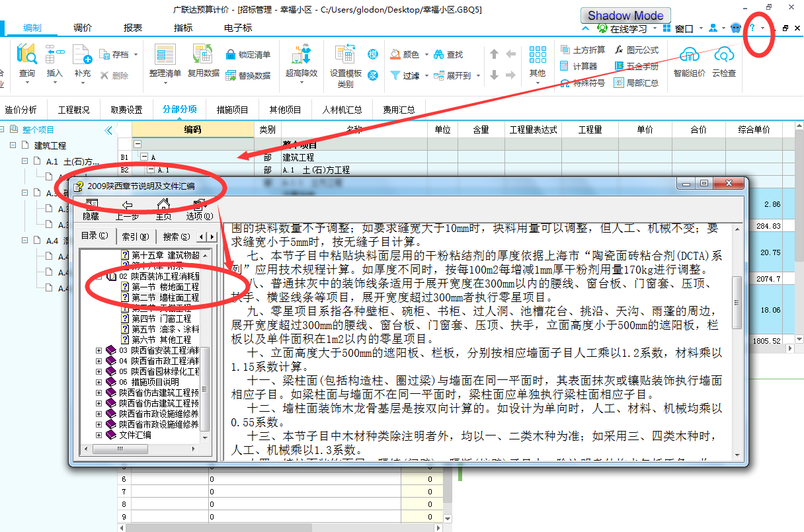The height and width of the screenshot is (532, 804).
Task: Select the 工程概况 tab
Action: 74,110
